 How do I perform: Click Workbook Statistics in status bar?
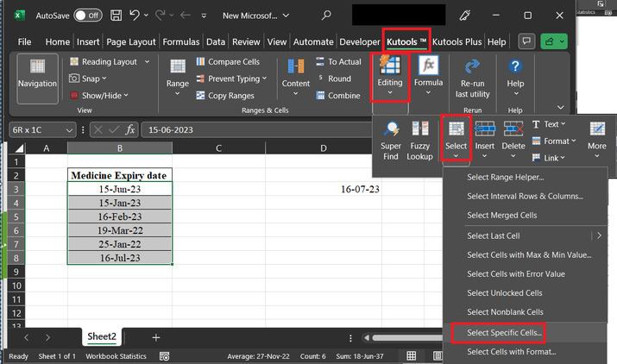tap(116, 356)
